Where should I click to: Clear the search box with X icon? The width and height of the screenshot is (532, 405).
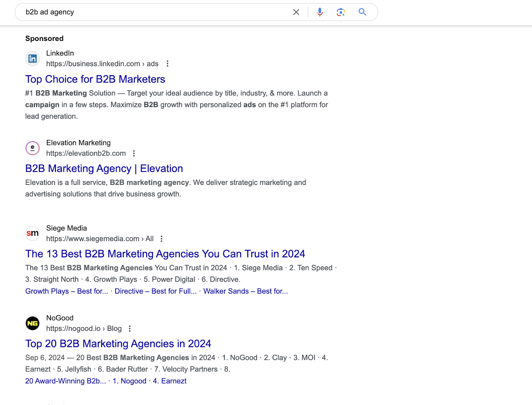click(x=296, y=12)
